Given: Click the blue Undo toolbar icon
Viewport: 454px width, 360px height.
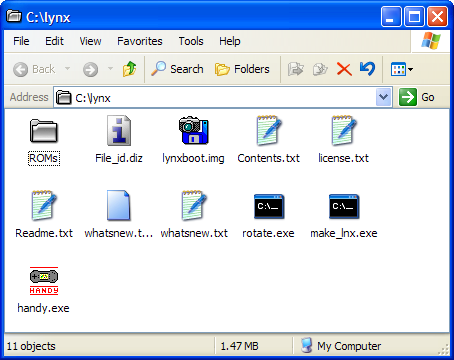Looking at the screenshot, I should [x=367, y=69].
